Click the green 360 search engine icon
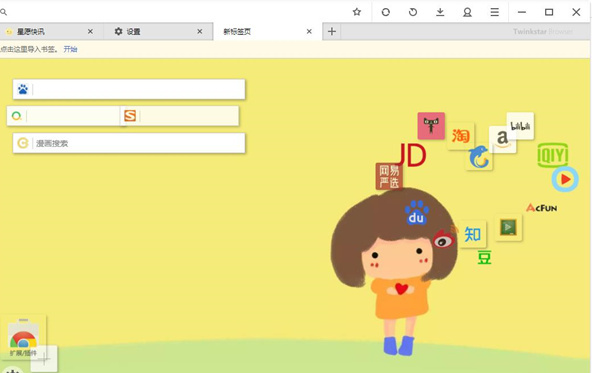This screenshot has height=373, width=592. pyautogui.click(x=16, y=116)
